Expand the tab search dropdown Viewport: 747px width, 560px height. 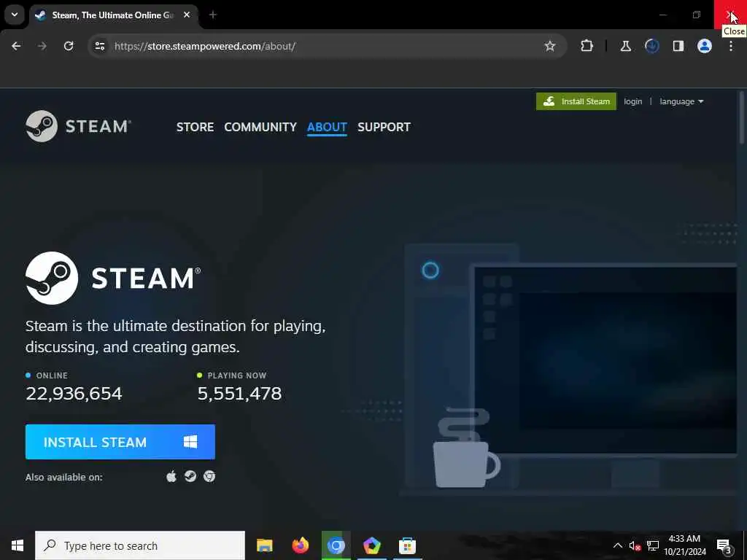tap(15, 15)
